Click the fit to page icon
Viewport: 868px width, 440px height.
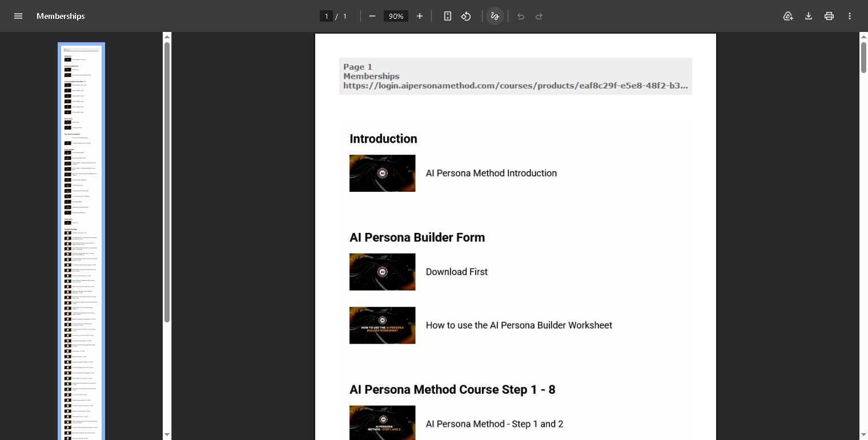(448, 16)
